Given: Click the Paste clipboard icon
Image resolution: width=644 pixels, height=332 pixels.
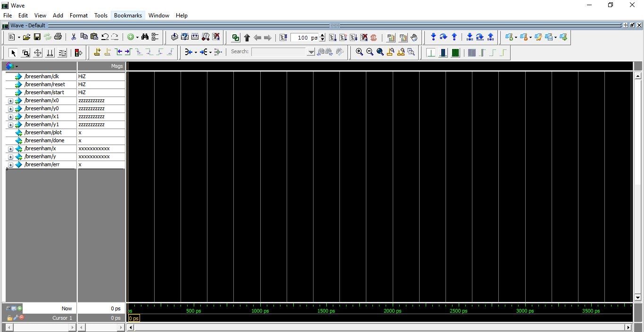Looking at the screenshot, I should click(x=94, y=37).
